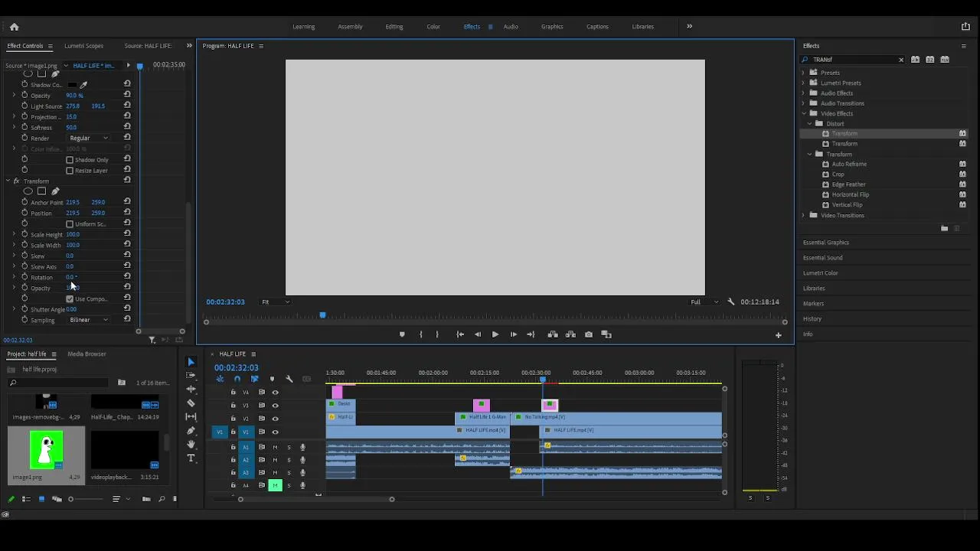
Task: Show more workspaces overflow arrows
Action: coord(689,27)
